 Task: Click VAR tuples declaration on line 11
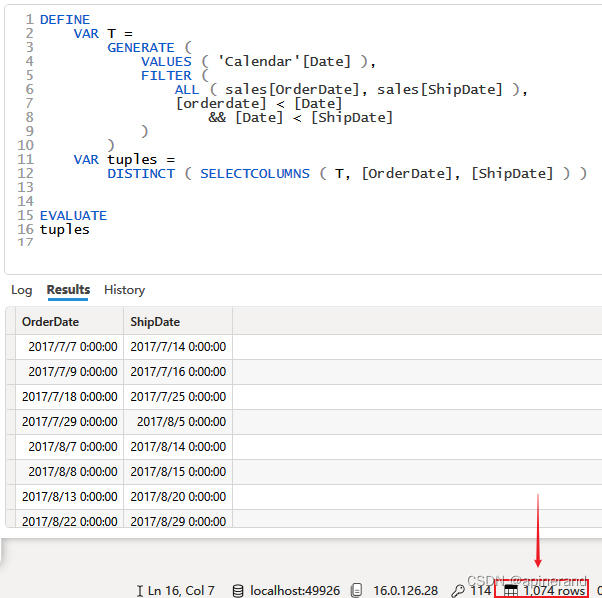124,159
